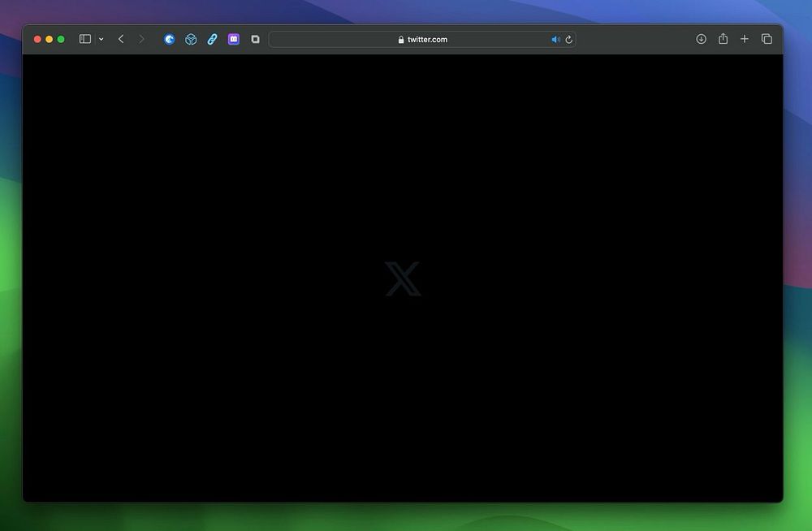Open the blue circular C extension
The image size is (812, 531).
(x=170, y=39)
